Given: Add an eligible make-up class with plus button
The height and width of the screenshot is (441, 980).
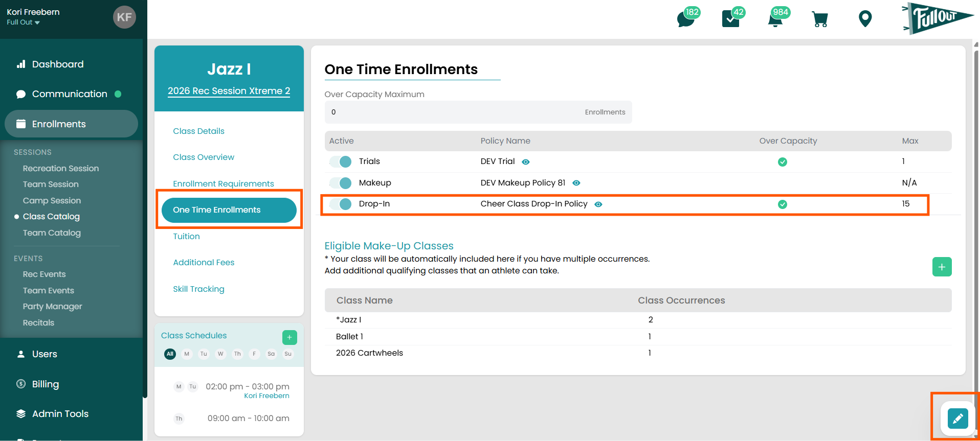Looking at the screenshot, I should (942, 267).
